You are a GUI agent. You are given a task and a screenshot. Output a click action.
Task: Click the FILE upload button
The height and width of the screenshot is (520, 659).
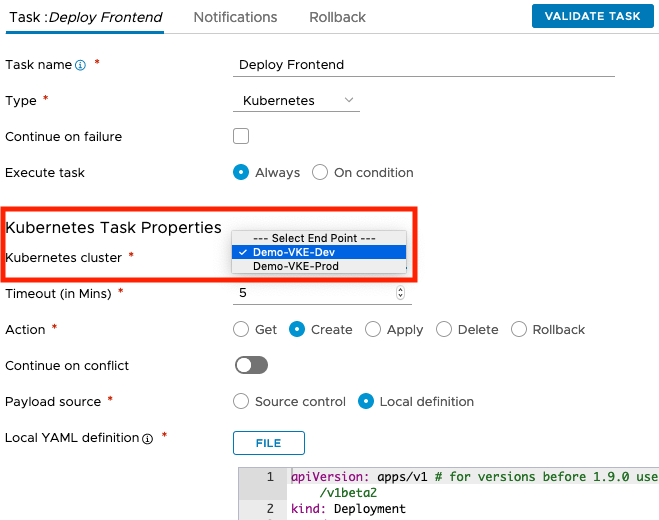pyautogui.click(x=269, y=443)
